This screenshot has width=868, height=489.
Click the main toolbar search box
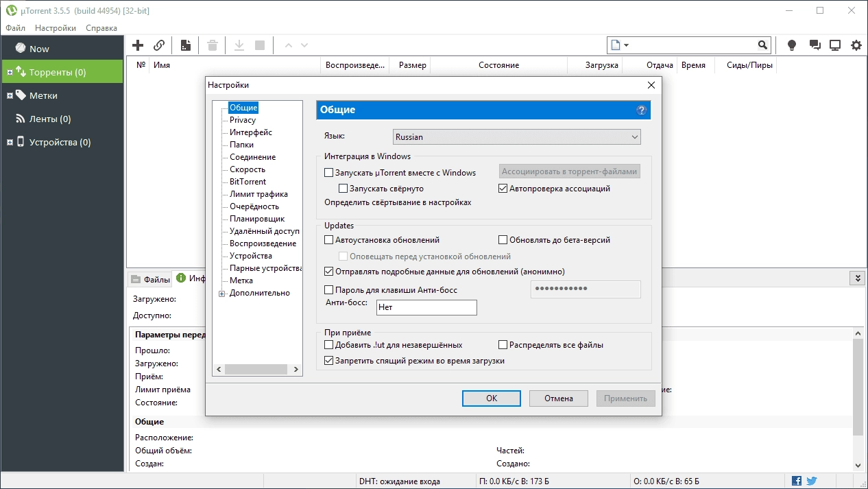coord(688,45)
